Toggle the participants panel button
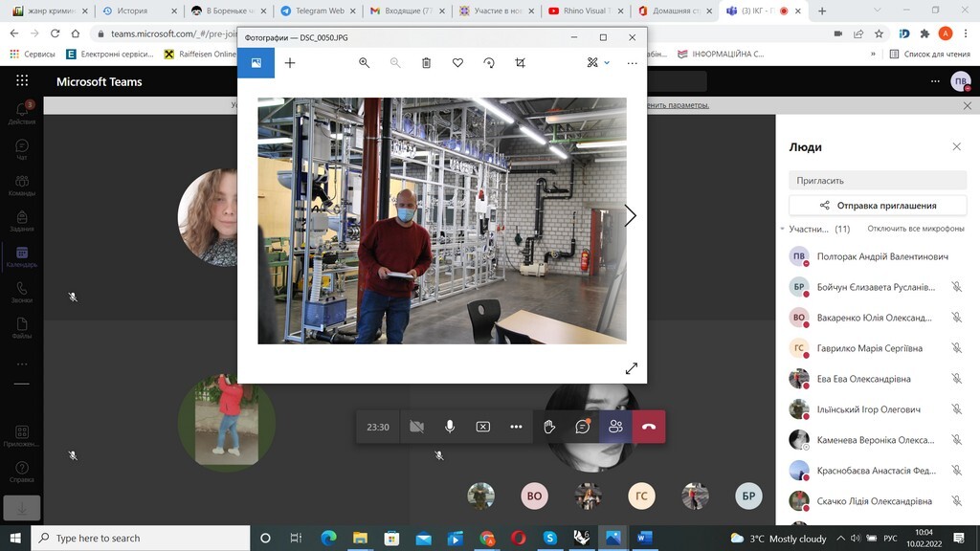Image resolution: width=980 pixels, height=551 pixels. [x=615, y=427]
